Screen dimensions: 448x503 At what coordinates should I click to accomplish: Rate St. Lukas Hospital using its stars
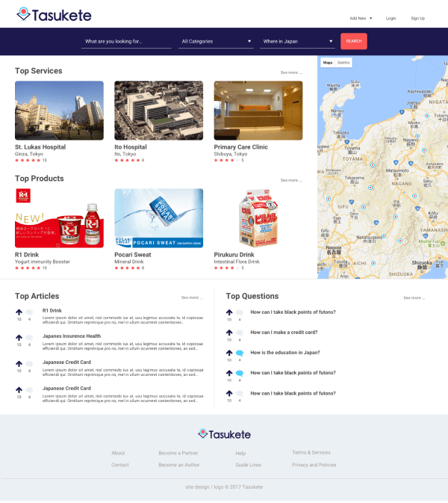28,161
